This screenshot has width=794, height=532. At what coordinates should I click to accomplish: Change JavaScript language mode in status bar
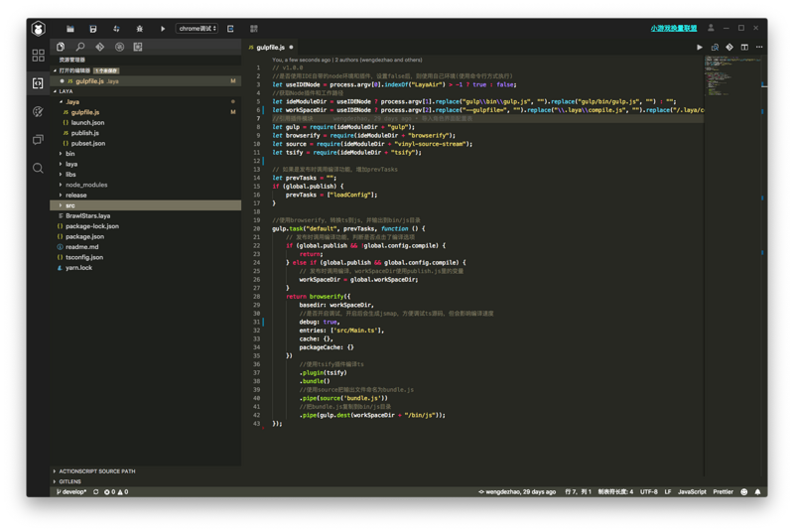pyautogui.click(x=692, y=491)
